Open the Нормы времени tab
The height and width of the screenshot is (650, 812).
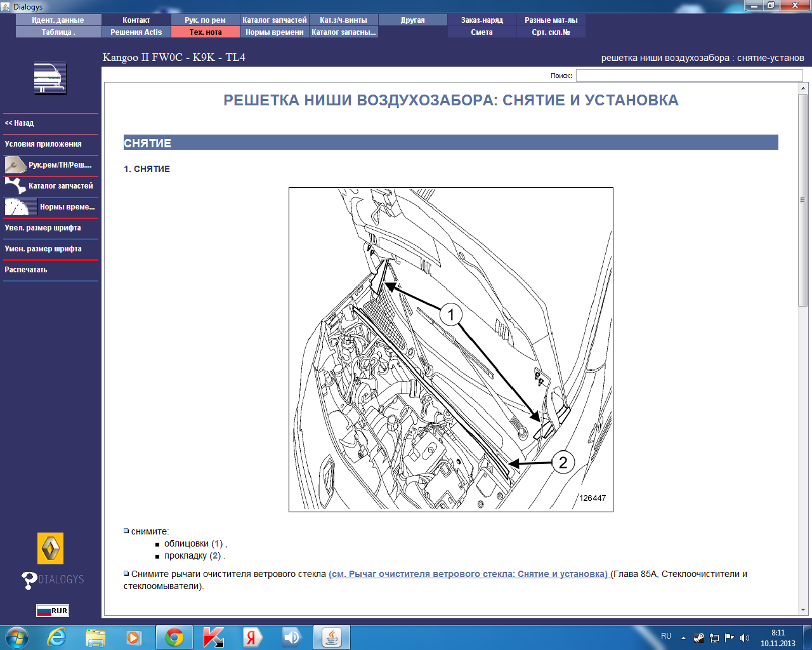275,32
